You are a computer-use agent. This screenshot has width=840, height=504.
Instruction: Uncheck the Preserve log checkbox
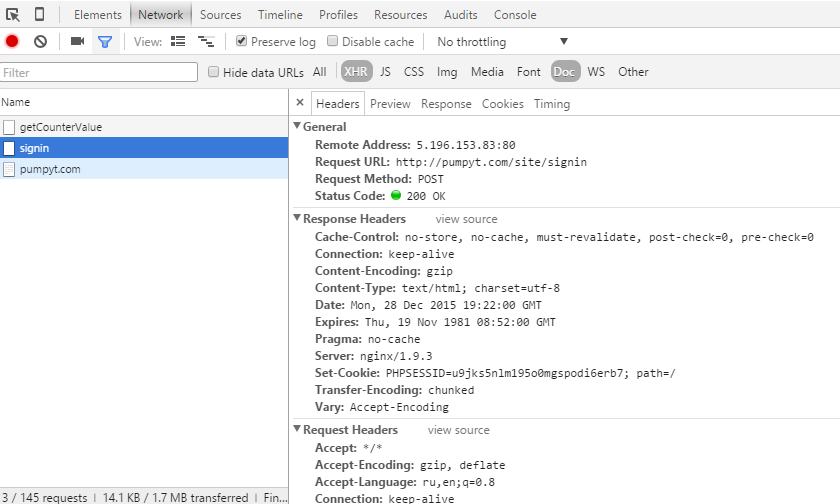coord(241,42)
